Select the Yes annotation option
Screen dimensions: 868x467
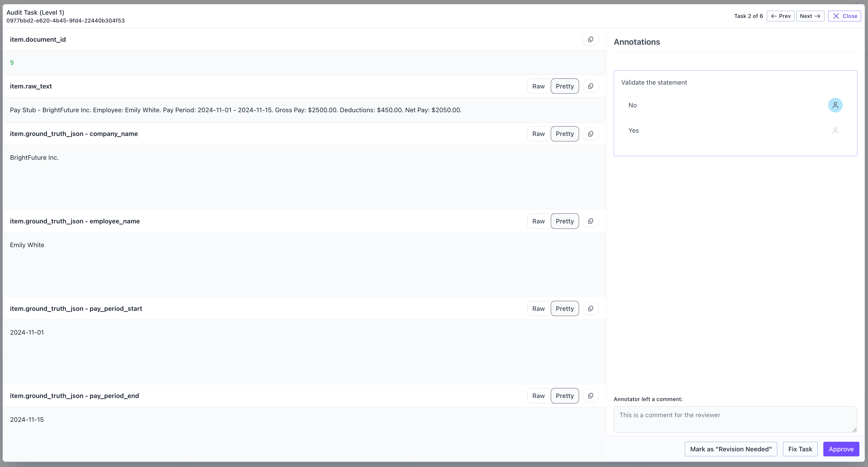tap(633, 130)
